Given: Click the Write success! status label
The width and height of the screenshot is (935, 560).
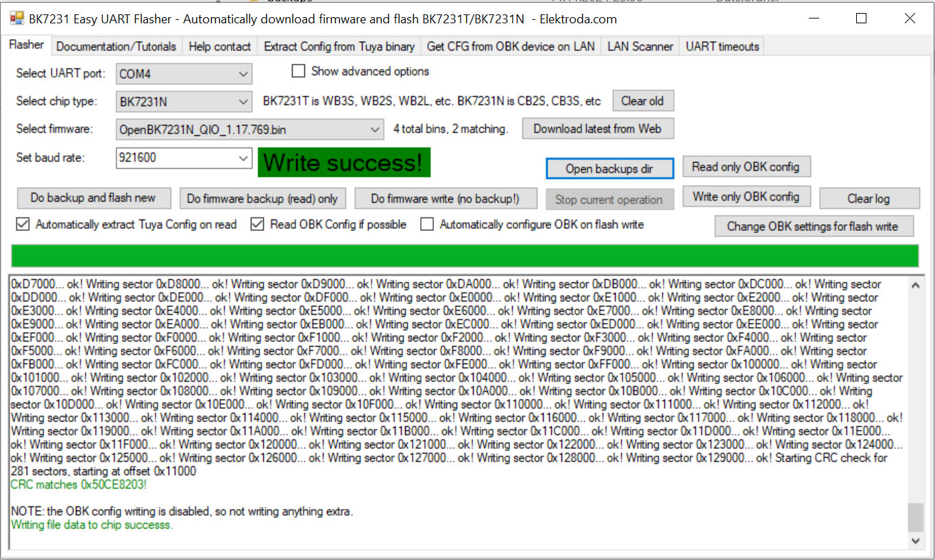Looking at the screenshot, I should [x=344, y=162].
